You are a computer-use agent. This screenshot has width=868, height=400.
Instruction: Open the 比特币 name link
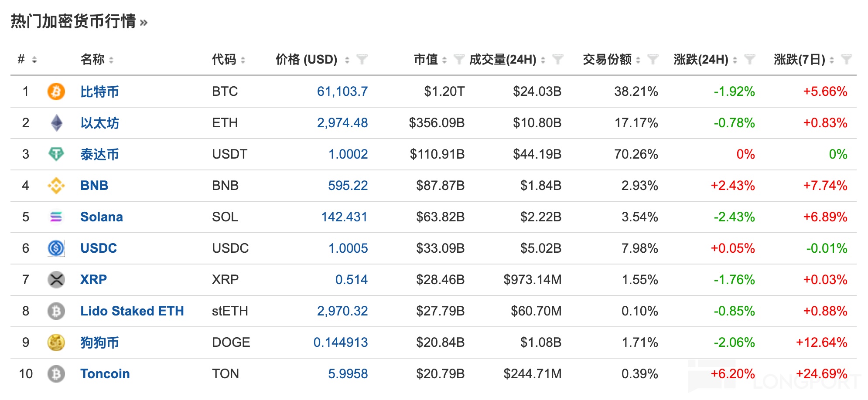pyautogui.click(x=99, y=92)
